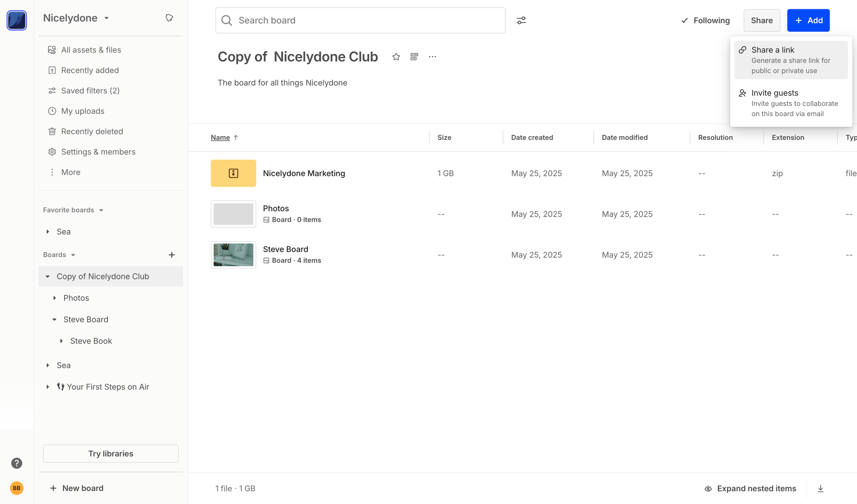This screenshot has height=504, width=857.
Task: Open the help question mark icon
Action: (x=16, y=463)
